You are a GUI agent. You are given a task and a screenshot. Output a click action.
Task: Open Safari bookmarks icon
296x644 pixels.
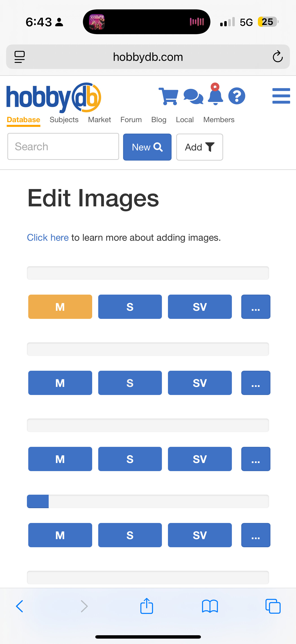210,606
